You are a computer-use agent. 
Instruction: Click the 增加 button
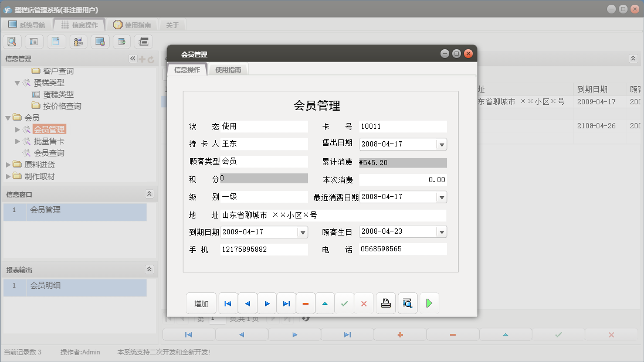click(201, 303)
